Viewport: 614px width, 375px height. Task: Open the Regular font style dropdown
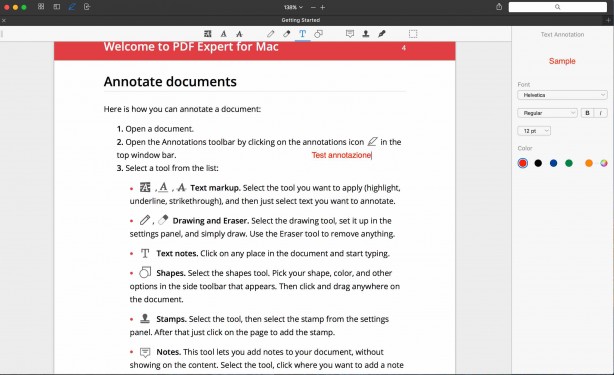(x=547, y=113)
